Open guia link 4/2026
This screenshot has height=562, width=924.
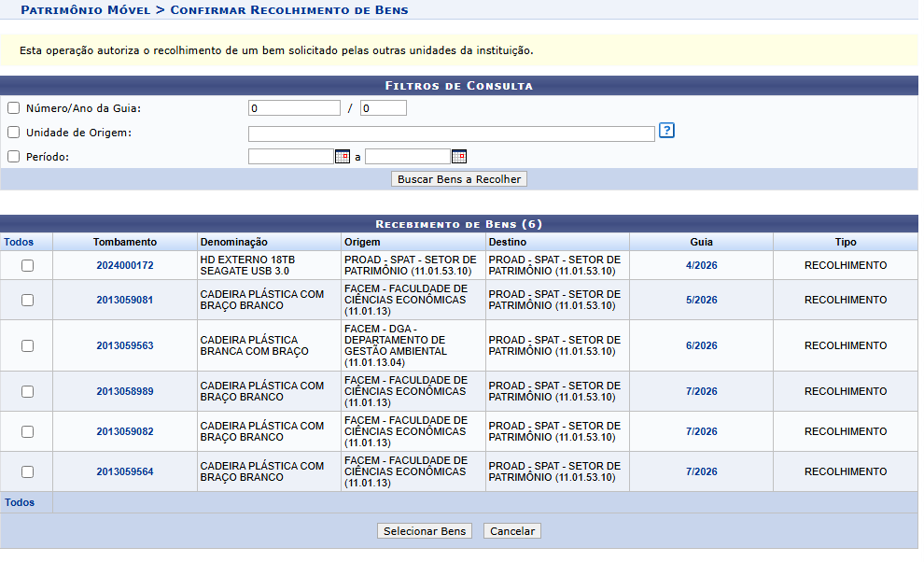pyautogui.click(x=701, y=265)
